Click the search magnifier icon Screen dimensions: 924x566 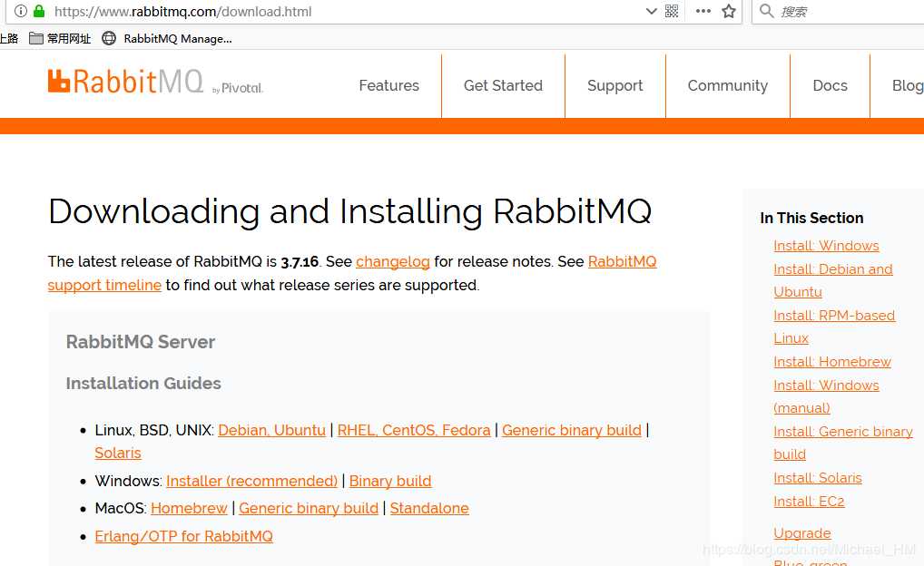point(766,11)
